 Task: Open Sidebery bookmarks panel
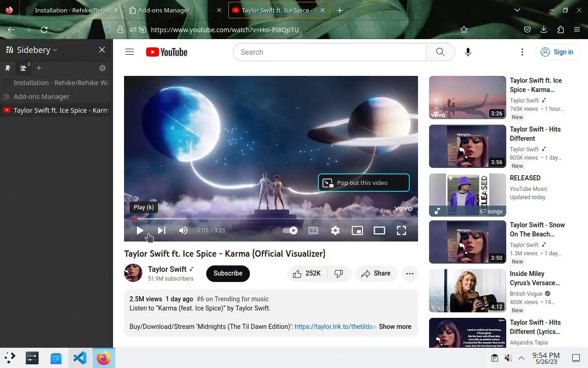click(8, 68)
